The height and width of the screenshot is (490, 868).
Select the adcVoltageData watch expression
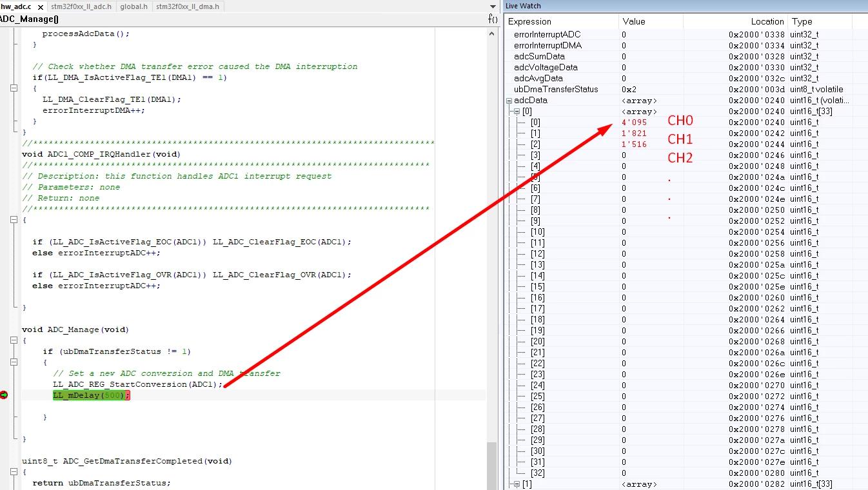(x=546, y=67)
